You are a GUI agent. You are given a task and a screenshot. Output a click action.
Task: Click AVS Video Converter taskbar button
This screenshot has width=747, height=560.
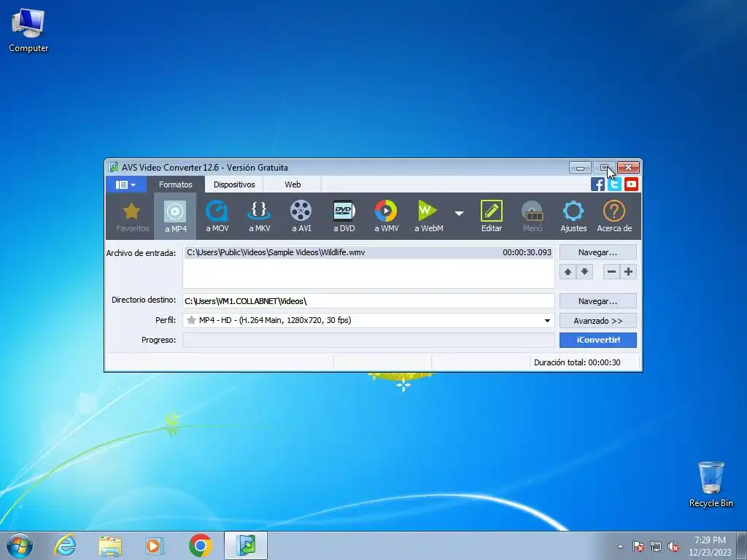[x=246, y=545]
